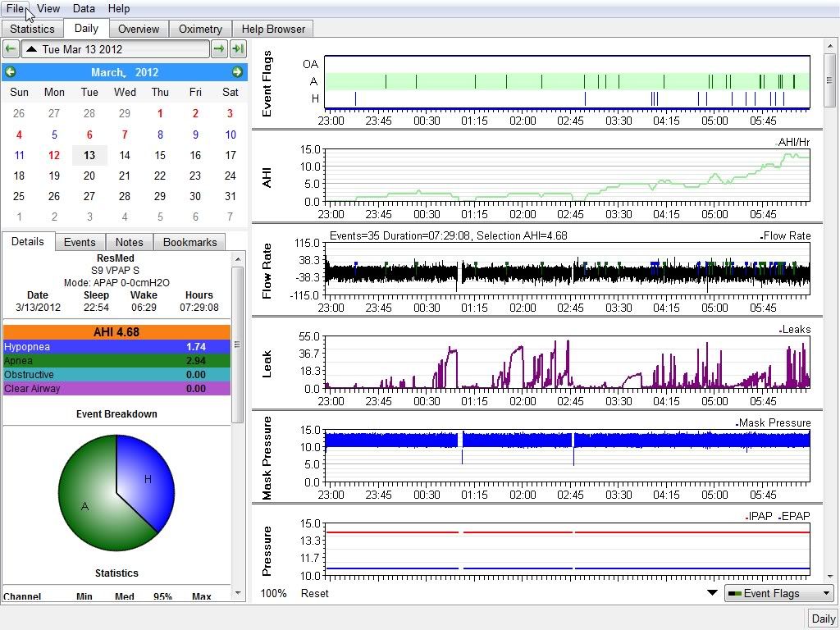Select March 10 in the calendar
Image resolution: width=840 pixels, height=630 pixels.
coord(231,135)
